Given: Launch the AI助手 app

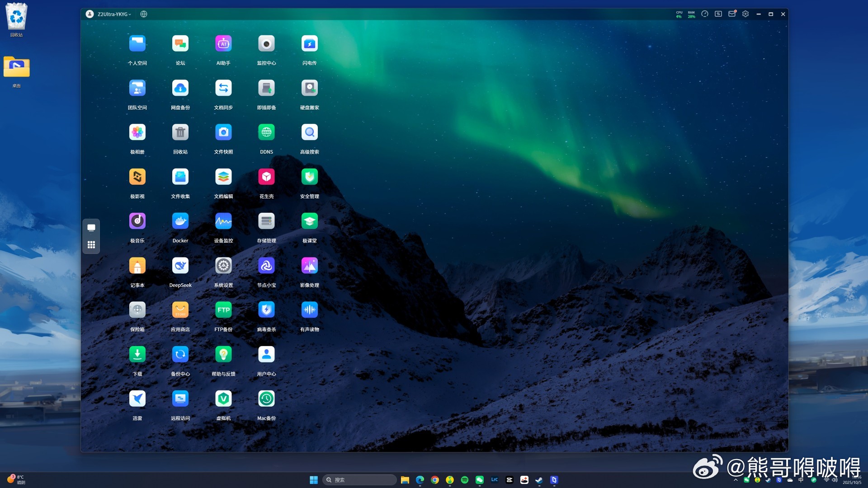Looking at the screenshot, I should click(x=223, y=44).
